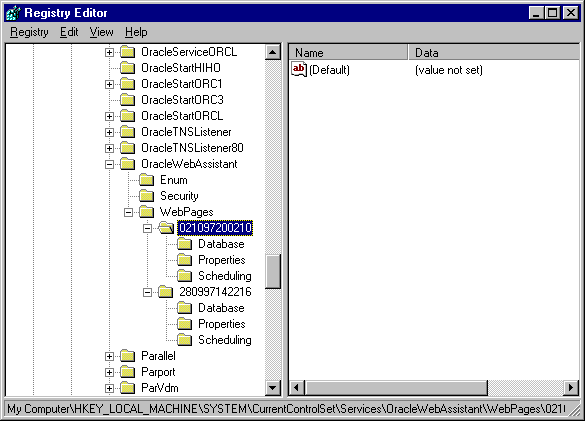Viewport: 585px width, 421px height.
Task: Select the OracleStartORC3 key label
Action: [x=182, y=100]
